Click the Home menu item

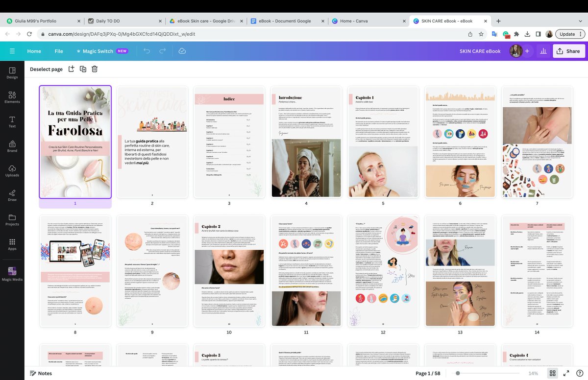click(34, 51)
